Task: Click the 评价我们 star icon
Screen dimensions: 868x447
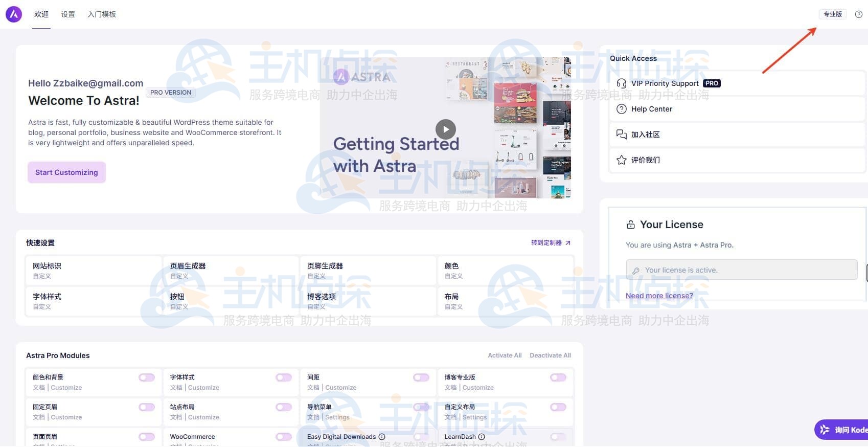Action: pyautogui.click(x=622, y=160)
